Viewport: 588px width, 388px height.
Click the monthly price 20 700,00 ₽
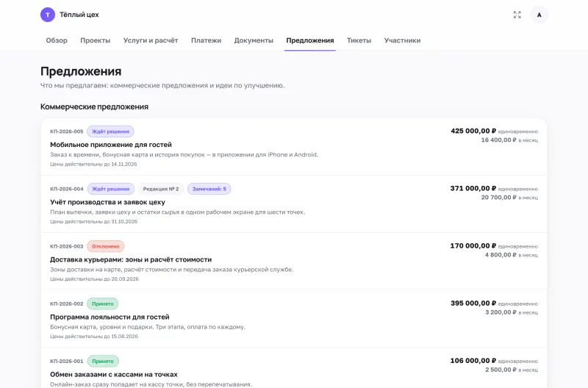coord(499,197)
